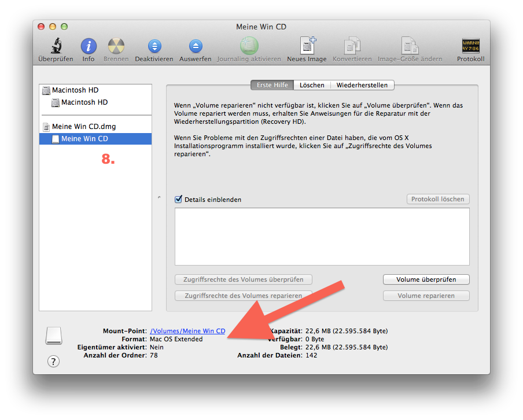The image size is (523, 420).
Task: Click the 'Anzahl der Dateien: 142' value
Action: click(311, 355)
